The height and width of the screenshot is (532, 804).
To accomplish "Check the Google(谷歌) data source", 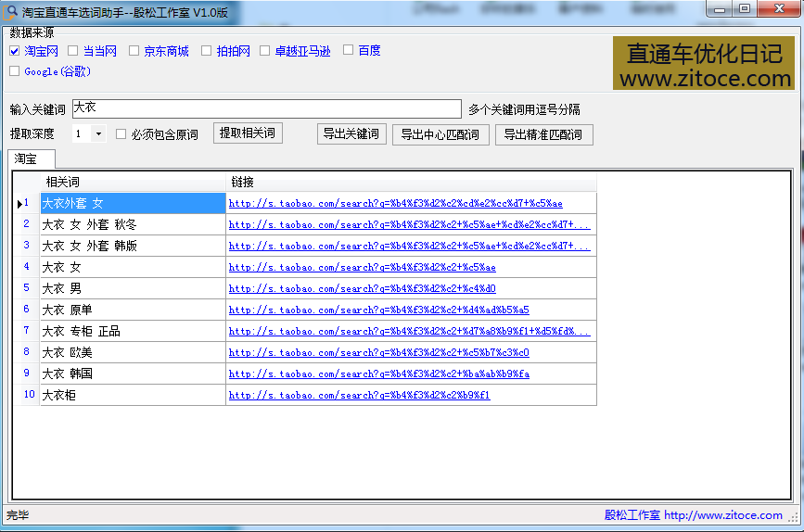I will [x=14, y=71].
